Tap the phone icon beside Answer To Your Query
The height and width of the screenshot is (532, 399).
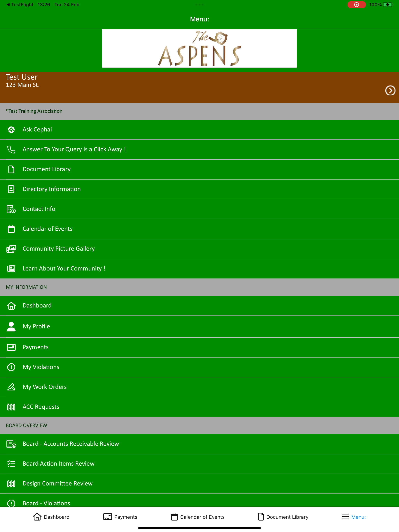(x=11, y=149)
